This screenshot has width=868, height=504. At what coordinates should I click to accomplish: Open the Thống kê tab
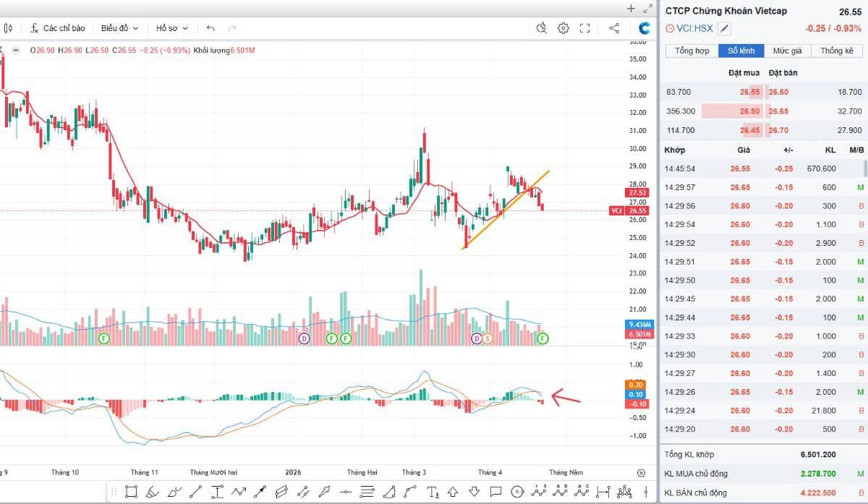[x=837, y=51]
